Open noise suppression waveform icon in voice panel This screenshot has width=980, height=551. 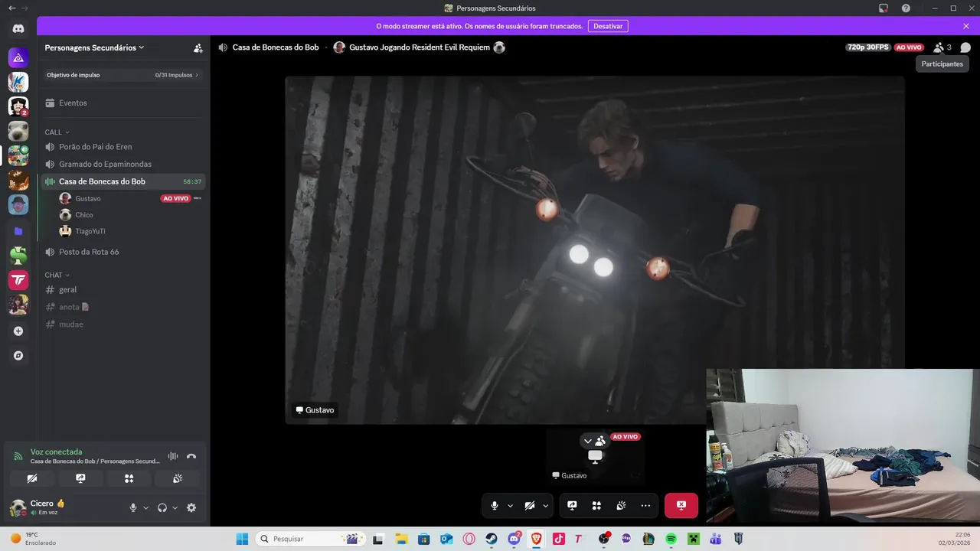coord(173,456)
